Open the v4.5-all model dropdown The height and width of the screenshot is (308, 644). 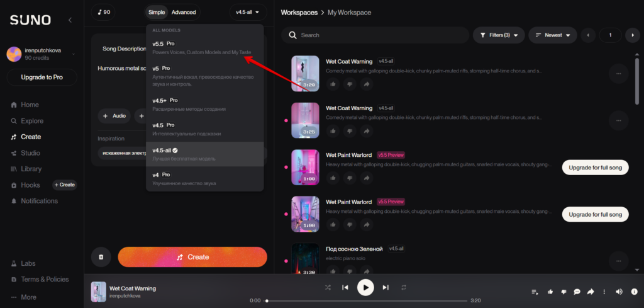248,13
